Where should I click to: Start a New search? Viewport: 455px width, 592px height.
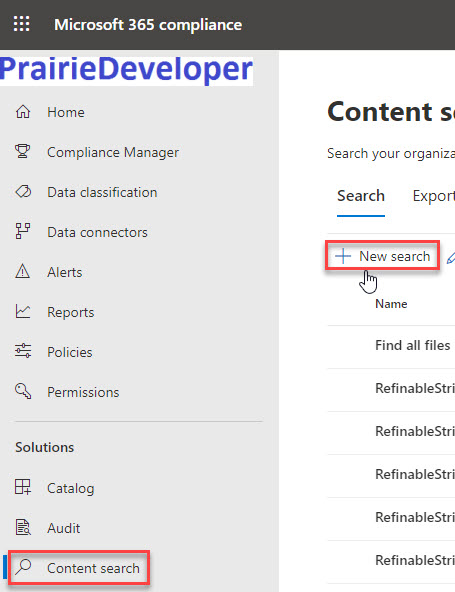(x=383, y=256)
